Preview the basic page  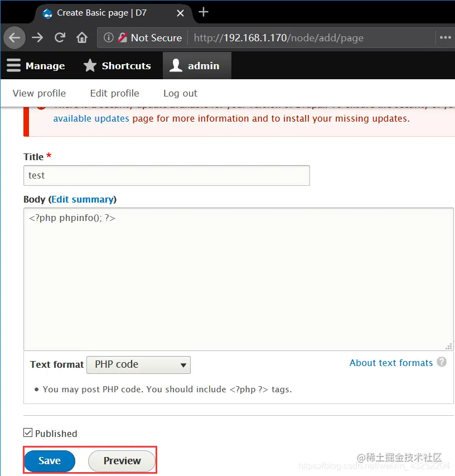coord(122,461)
